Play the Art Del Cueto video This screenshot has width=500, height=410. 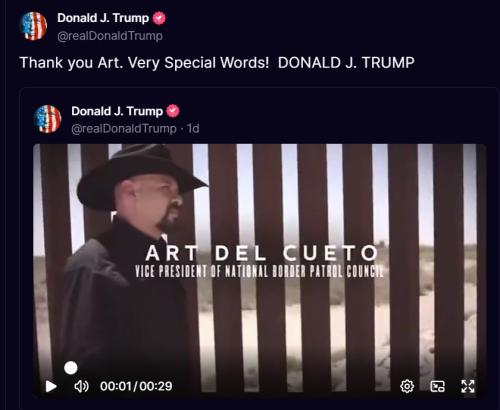point(51,386)
